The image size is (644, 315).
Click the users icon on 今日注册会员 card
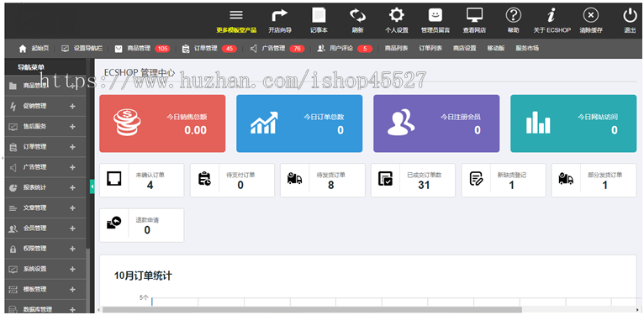[x=401, y=123]
